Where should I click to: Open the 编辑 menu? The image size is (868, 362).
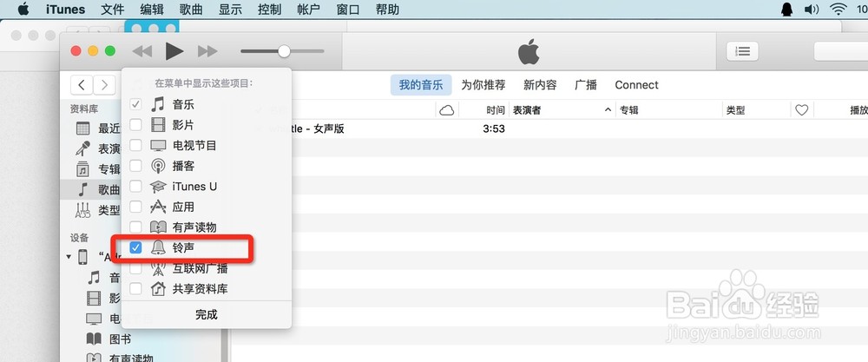[x=152, y=10]
